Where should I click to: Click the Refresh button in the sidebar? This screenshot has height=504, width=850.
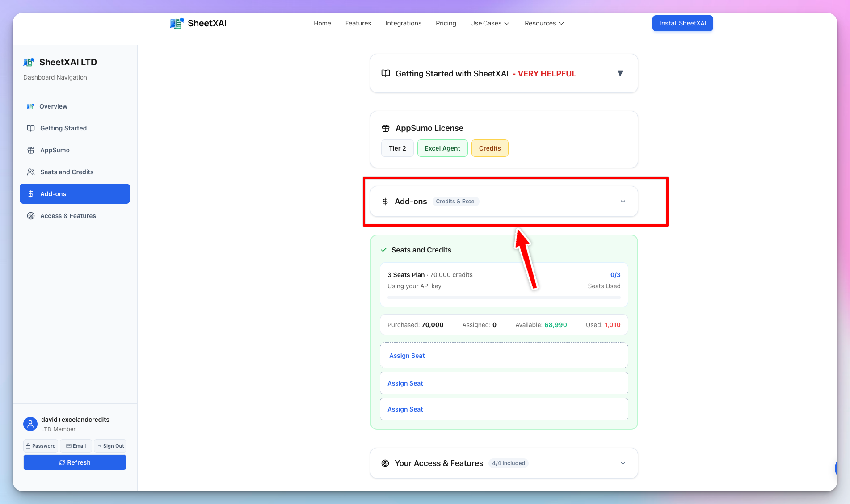(x=75, y=462)
